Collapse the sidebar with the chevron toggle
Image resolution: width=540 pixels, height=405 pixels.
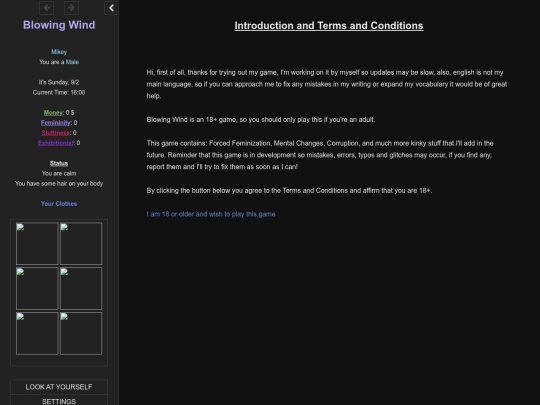pyautogui.click(x=111, y=8)
